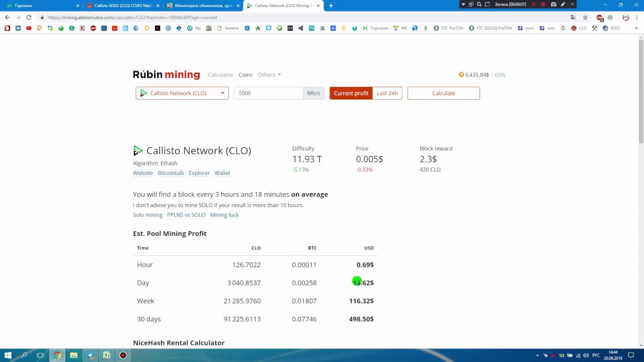Select the Last 24h toggle
The width and height of the screenshot is (644, 362).
(x=387, y=93)
